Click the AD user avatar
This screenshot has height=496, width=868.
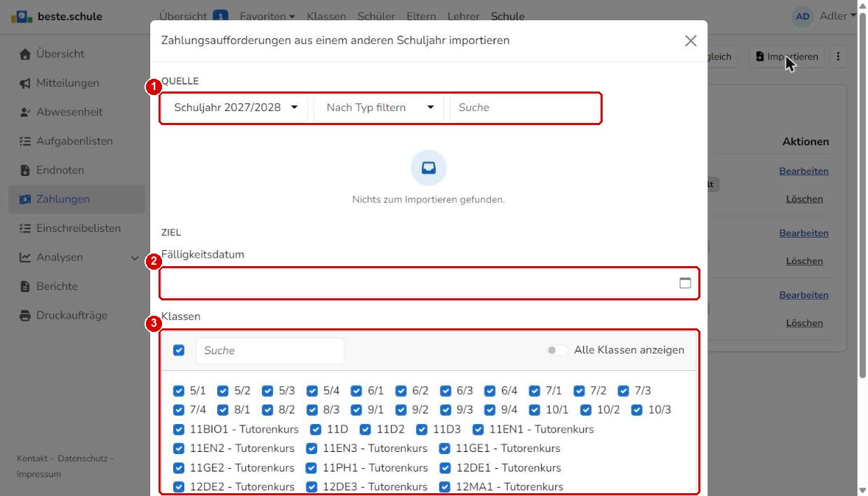click(x=803, y=16)
